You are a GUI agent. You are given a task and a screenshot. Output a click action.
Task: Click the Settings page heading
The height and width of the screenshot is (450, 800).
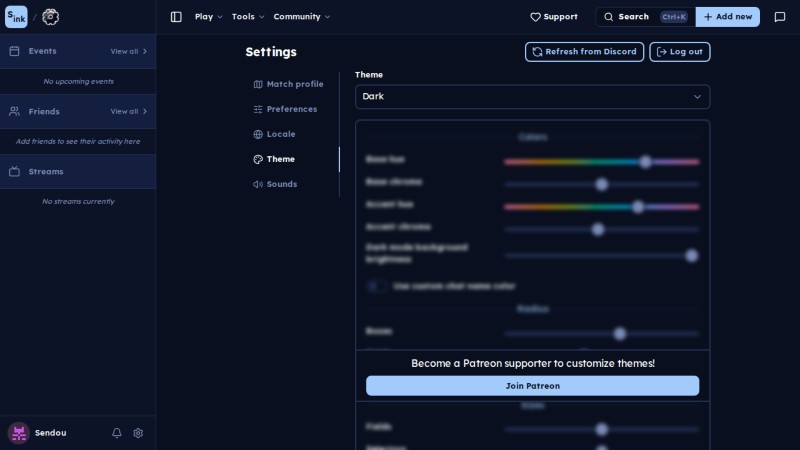(271, 52)
